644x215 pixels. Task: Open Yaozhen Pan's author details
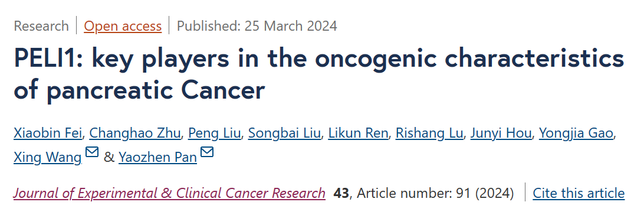pyautogui.click(x=157, y=157)
